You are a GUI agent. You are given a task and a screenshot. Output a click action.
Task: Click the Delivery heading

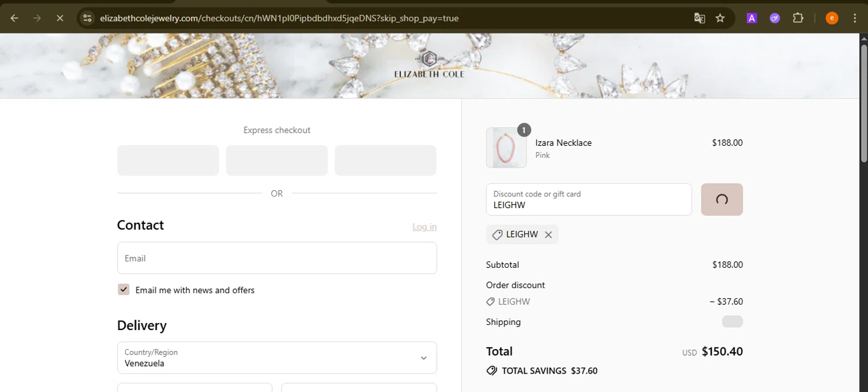click(x=142, y=326)
